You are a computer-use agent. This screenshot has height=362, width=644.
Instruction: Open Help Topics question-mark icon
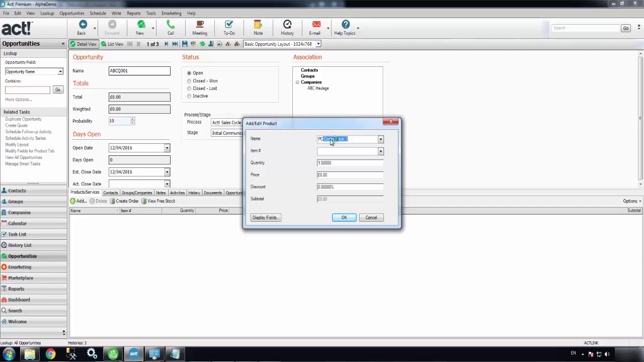[x=346, y=25]
